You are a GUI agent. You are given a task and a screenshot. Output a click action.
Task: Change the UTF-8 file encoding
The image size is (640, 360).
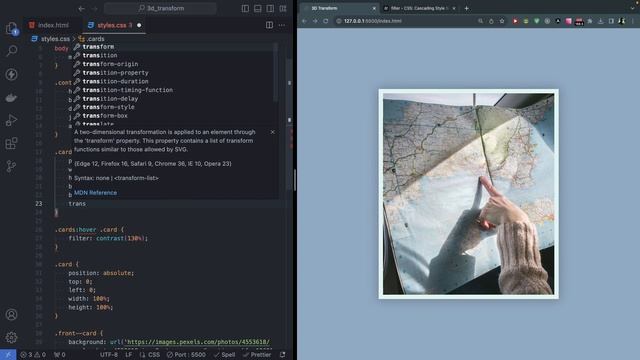click(x=109, y=355)
